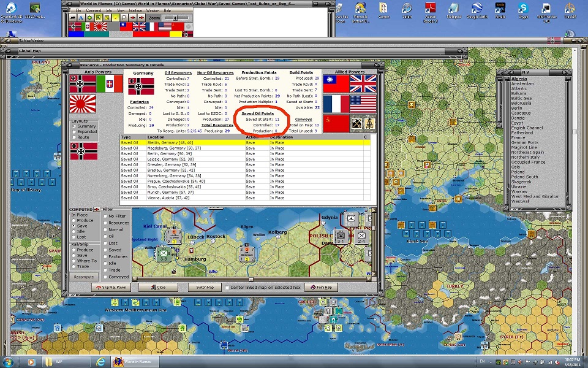Open Skype desktop shortcut

point(522,10)
